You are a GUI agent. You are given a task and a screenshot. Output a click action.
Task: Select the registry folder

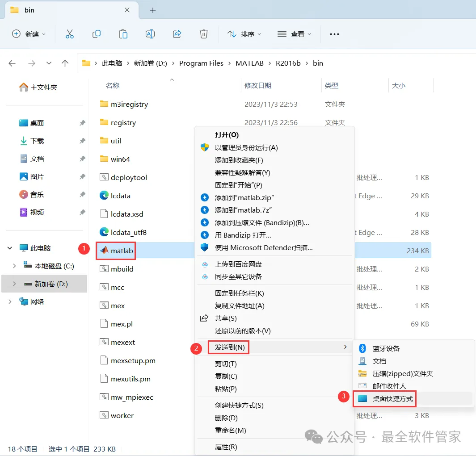[118, 122]
